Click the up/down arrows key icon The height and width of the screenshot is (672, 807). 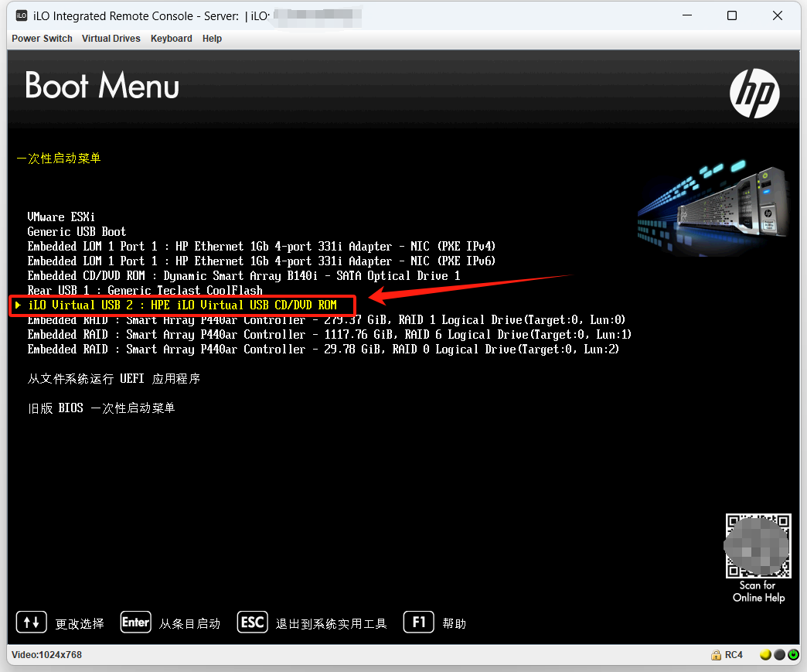pos(31,622)
